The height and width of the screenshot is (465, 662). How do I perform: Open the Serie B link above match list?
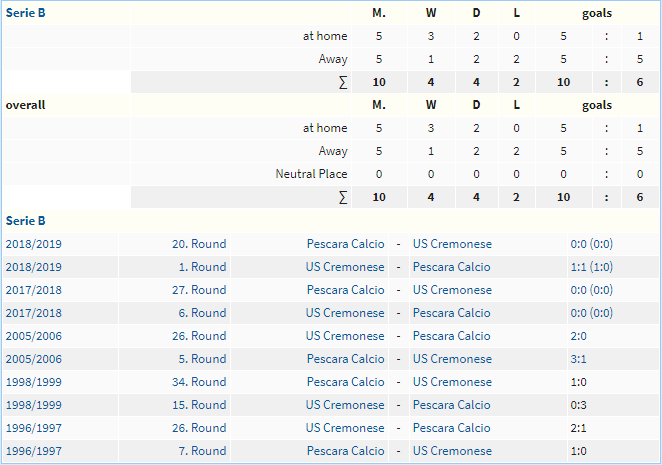(25, 221)
